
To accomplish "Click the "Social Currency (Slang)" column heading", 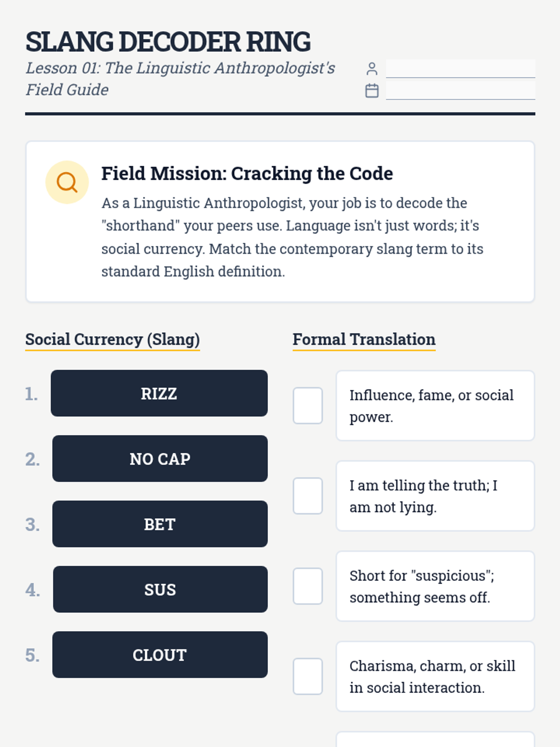I will tap(112, 339).
